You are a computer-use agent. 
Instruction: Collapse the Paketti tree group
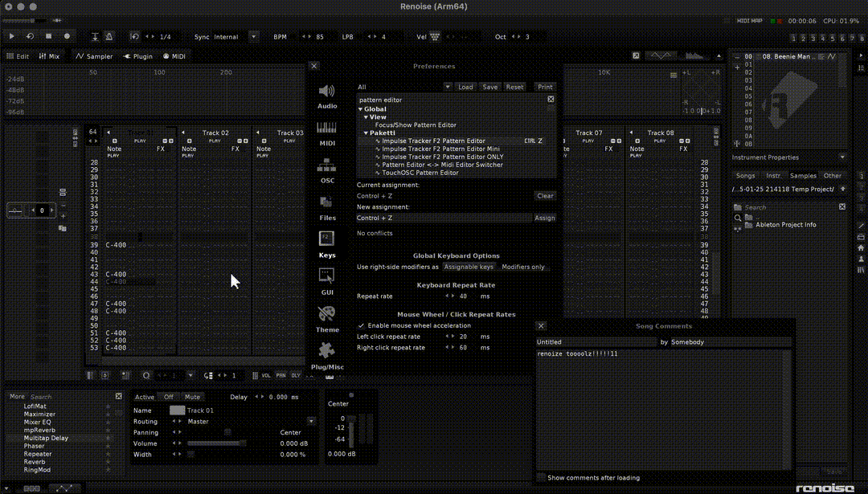coord(366,133)
